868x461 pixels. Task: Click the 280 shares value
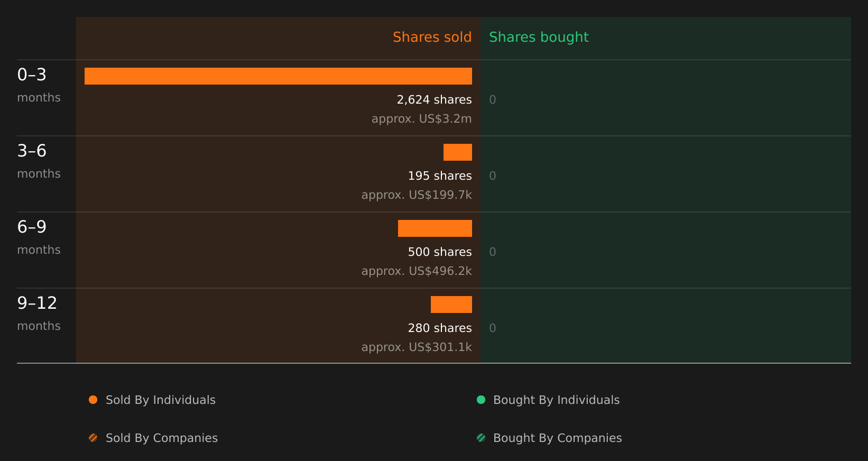point(440,328)
